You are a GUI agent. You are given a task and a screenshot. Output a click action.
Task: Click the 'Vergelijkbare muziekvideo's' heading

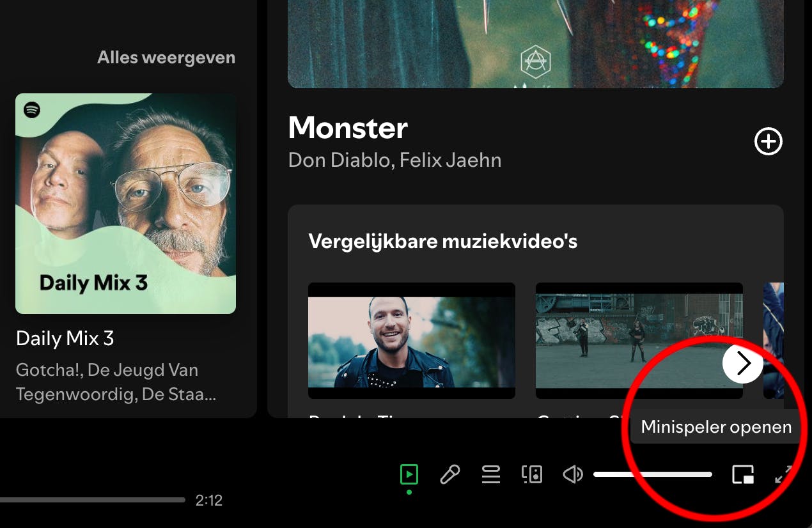click(443, 242)
